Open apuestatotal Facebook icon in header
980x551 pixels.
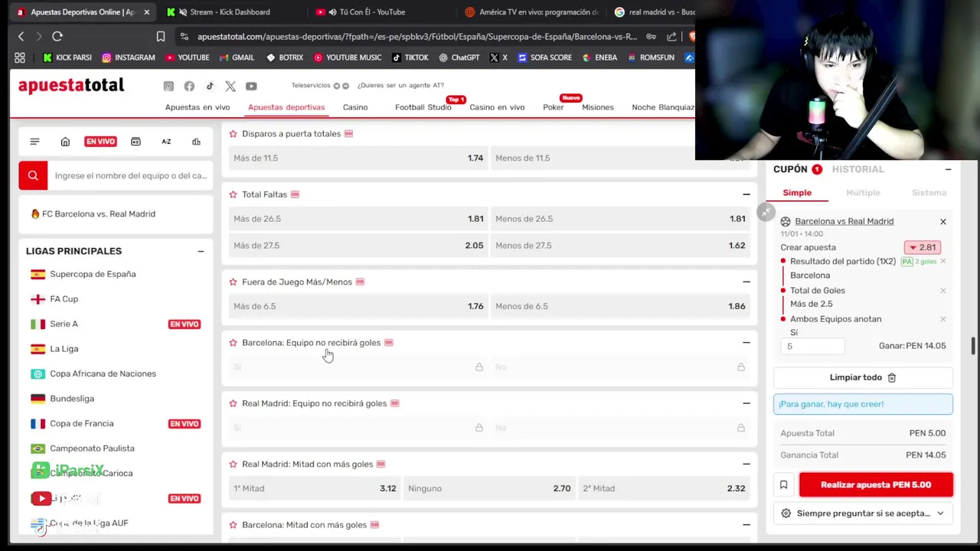pyautogui.click(x=189, y=86)
